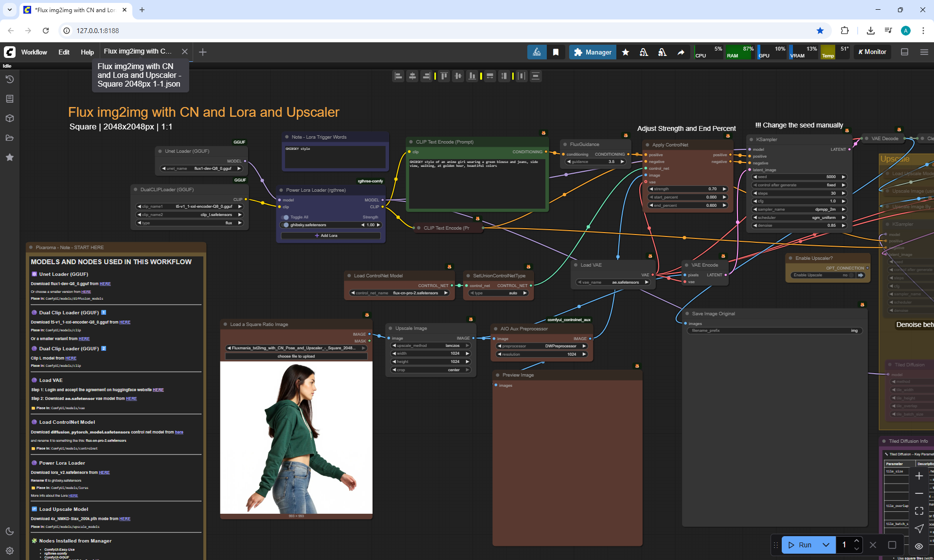
Task: Click the fit view canvas icon
Action: [919, 511]
